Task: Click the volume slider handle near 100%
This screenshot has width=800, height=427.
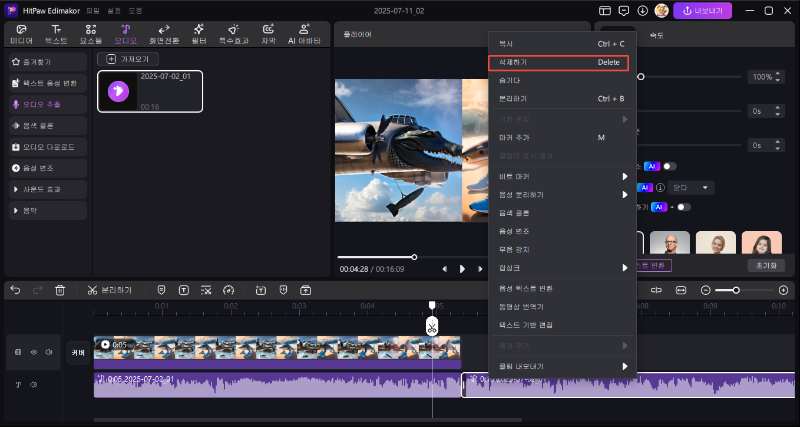Action: pos(641,77)
